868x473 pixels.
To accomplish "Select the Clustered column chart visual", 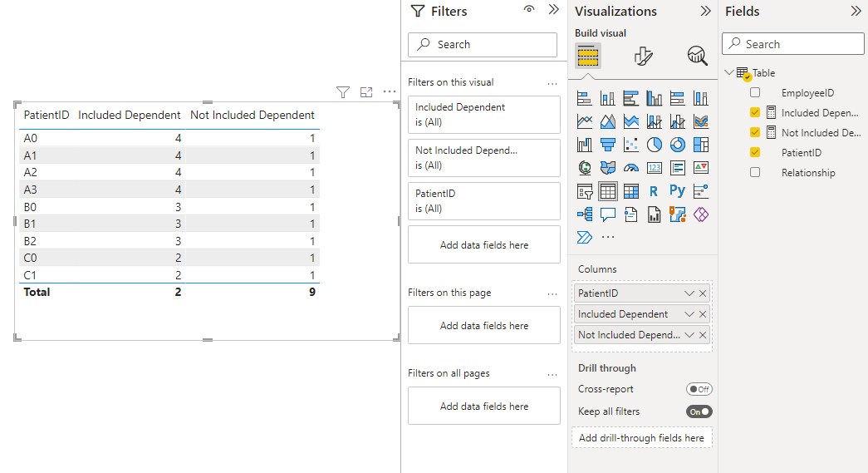I will pos(655,99).
